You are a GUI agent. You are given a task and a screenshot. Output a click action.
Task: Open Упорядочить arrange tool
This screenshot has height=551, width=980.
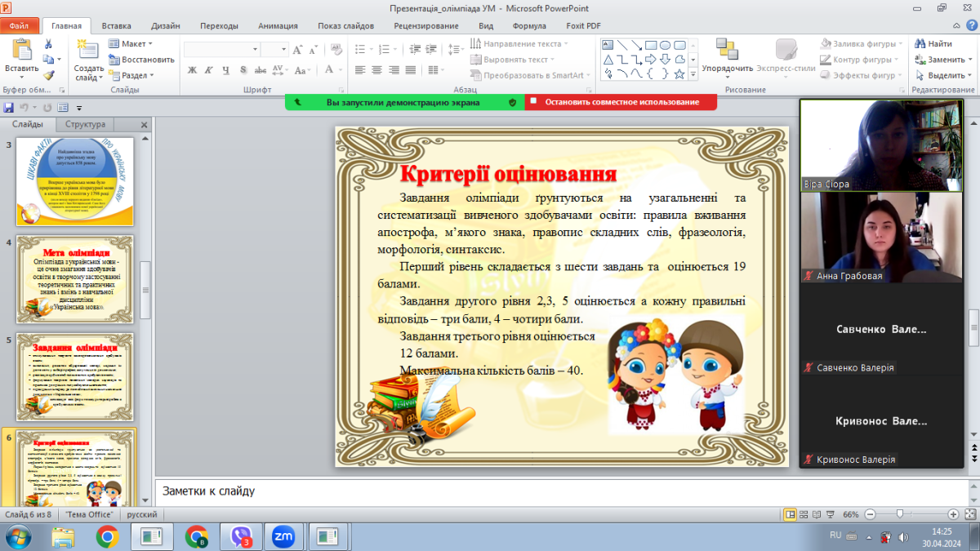[x=727, y=54]
